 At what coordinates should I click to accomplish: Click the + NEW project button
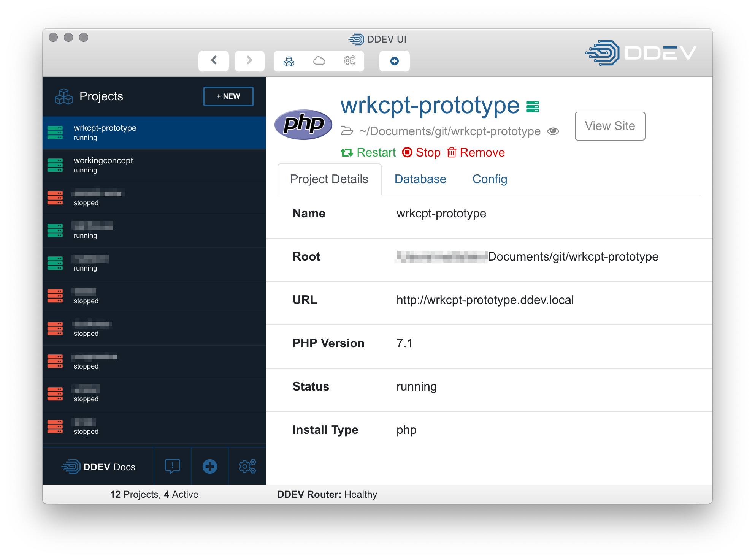tap(228, 96)
